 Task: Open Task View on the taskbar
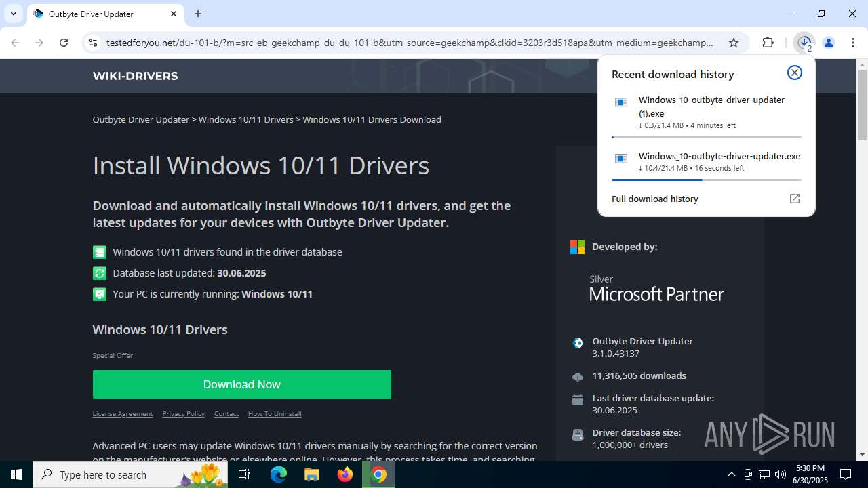[244, 474]
